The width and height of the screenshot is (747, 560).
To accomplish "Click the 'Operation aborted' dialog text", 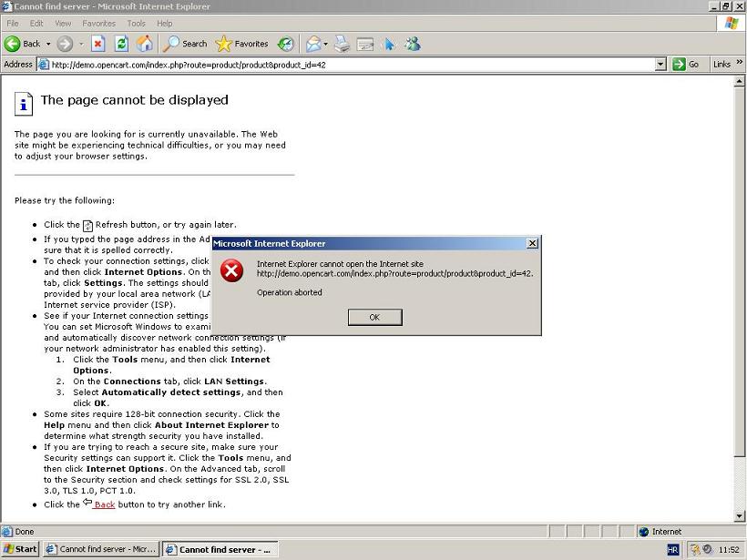I will (x=290, y=292).
